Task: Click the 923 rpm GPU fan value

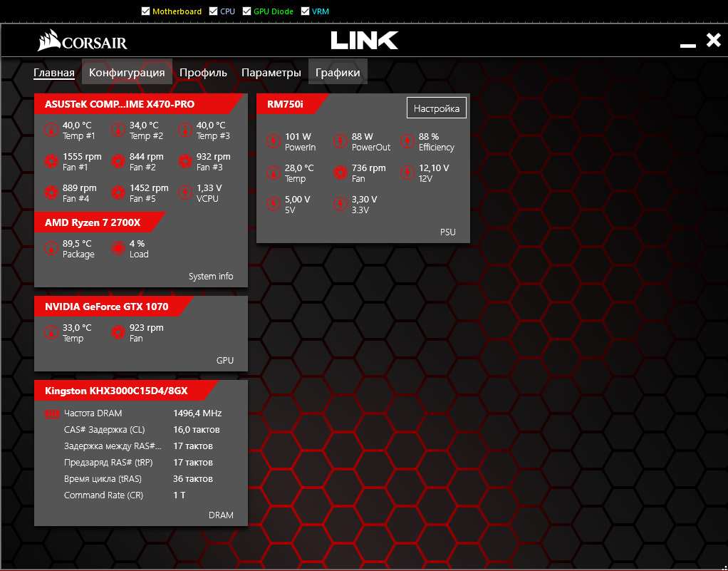Action: point(146,327)
